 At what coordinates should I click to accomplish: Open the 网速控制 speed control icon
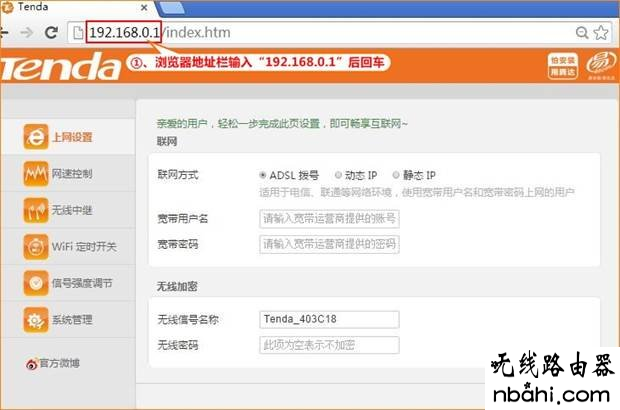click(36, 173)
